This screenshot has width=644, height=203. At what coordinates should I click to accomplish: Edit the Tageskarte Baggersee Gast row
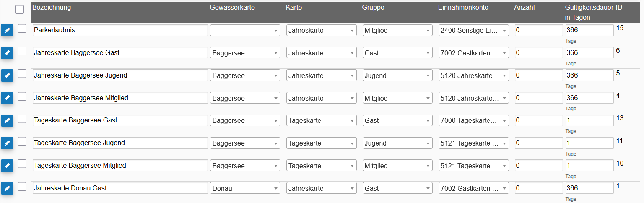7,120
